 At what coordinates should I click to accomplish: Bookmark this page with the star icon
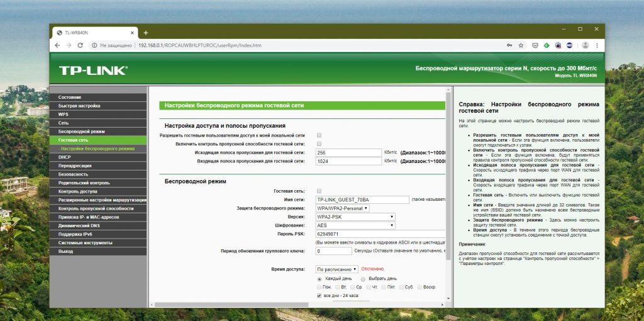[x=521, y=45]
